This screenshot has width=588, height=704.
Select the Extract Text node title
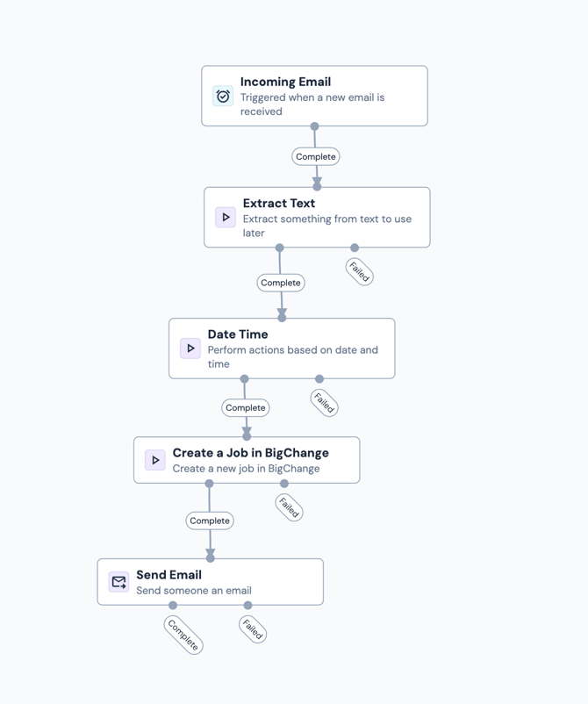278,203
